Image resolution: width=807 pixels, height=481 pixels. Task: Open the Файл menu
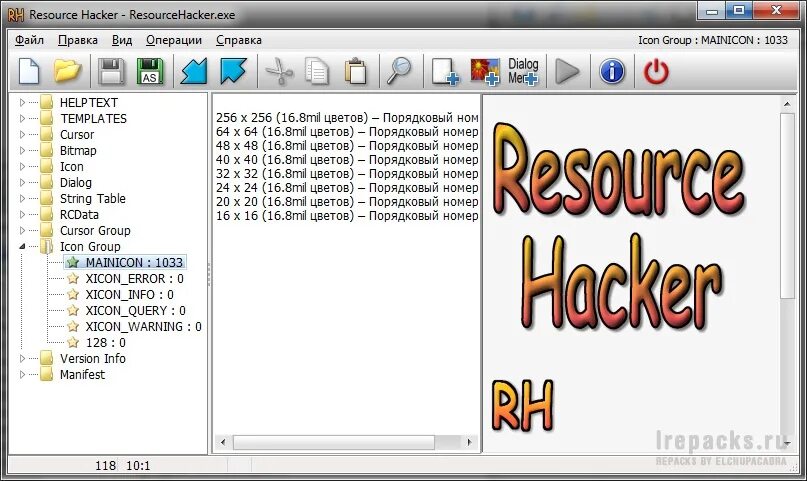29,40
